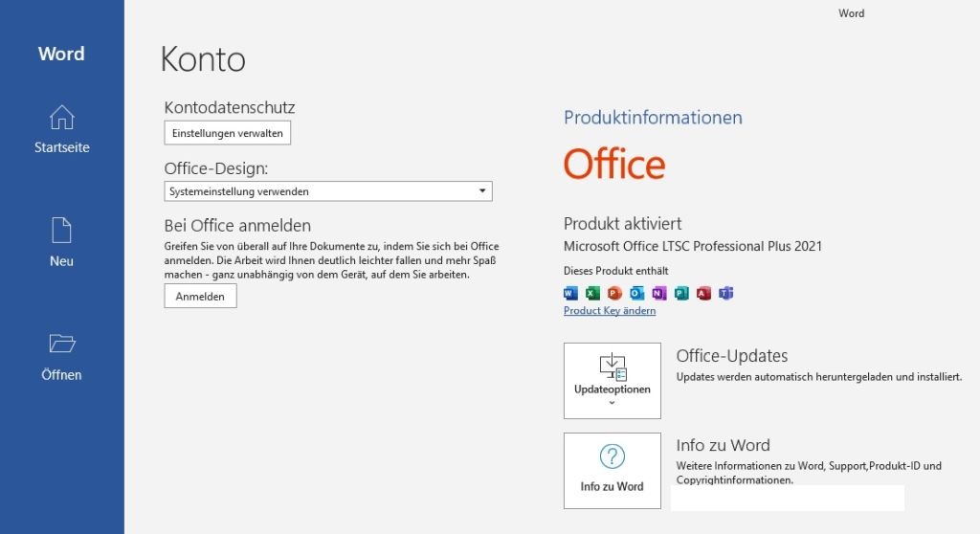Open the Product Key ändern link
Viewport: 980px width, 534px height.
(x=610, y=311)
